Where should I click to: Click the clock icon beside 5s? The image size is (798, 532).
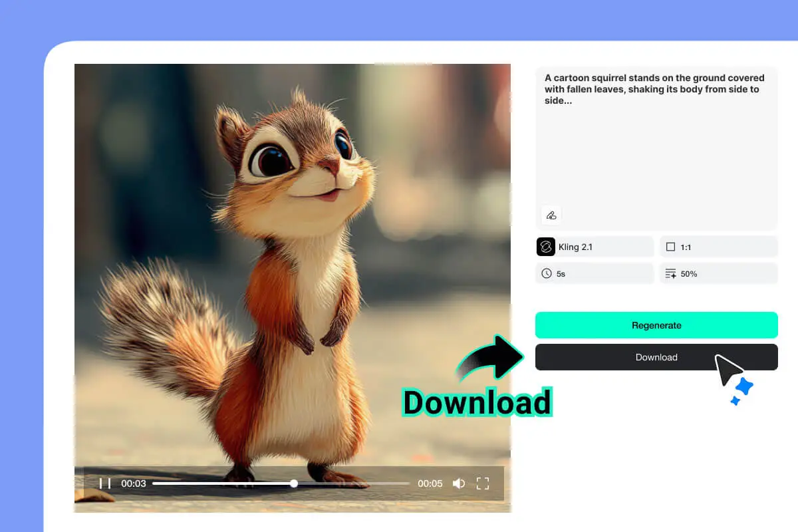546,273
